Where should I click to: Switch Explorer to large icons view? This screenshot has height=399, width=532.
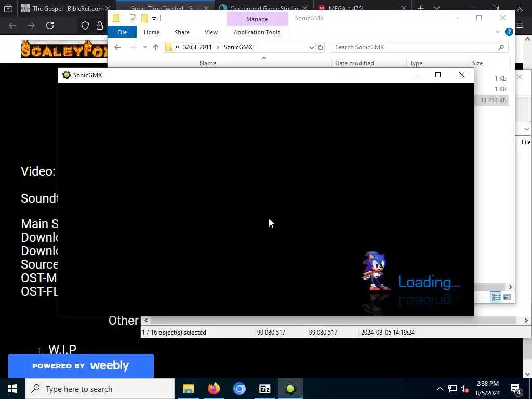click(507, 297)
